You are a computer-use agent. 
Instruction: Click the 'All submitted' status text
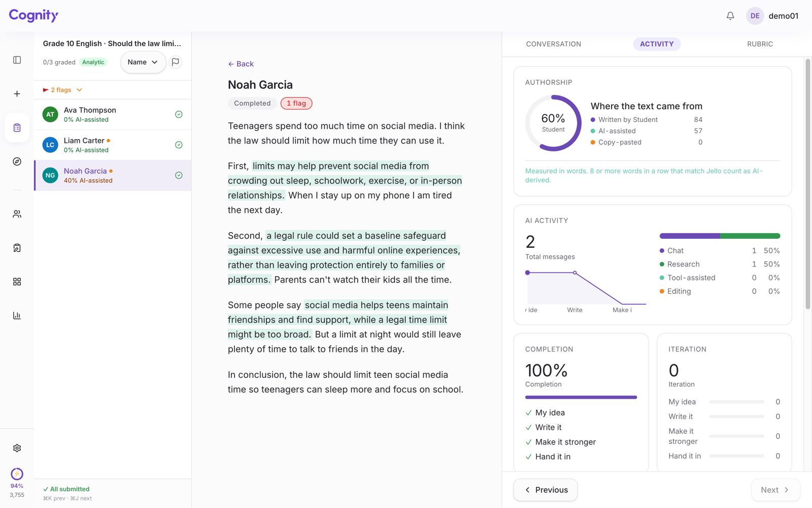coord(66,489)
